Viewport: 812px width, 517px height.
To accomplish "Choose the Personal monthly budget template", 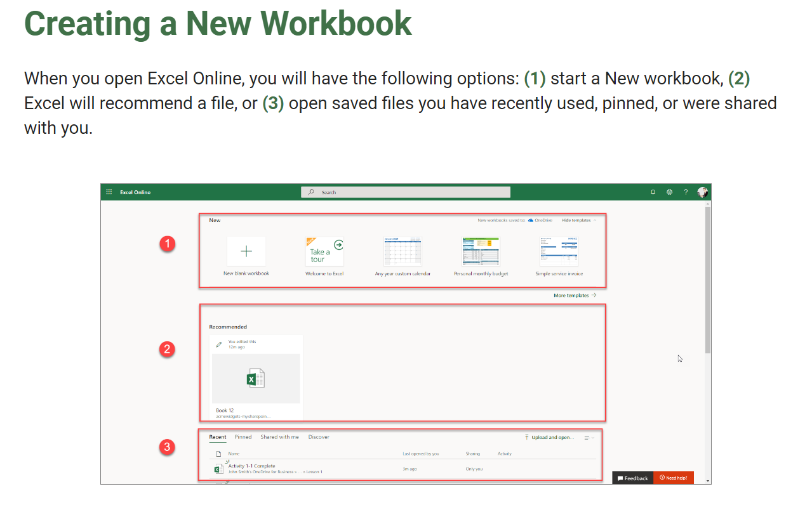I will click(481, 256).
